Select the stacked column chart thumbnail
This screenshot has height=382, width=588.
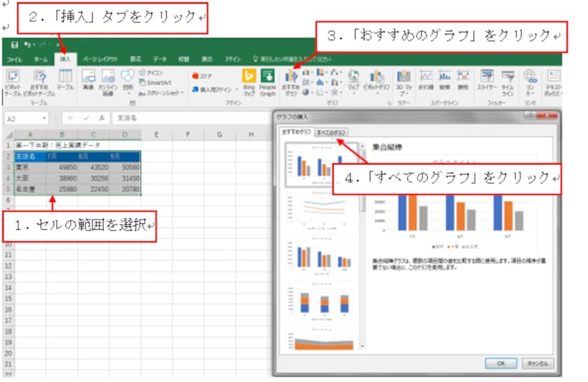click(x=323, y=303)
